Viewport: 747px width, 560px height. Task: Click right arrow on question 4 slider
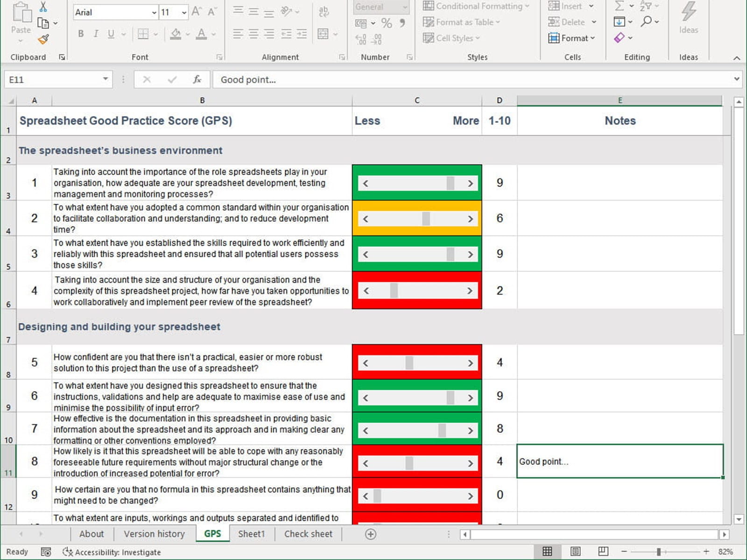[470, 291]
